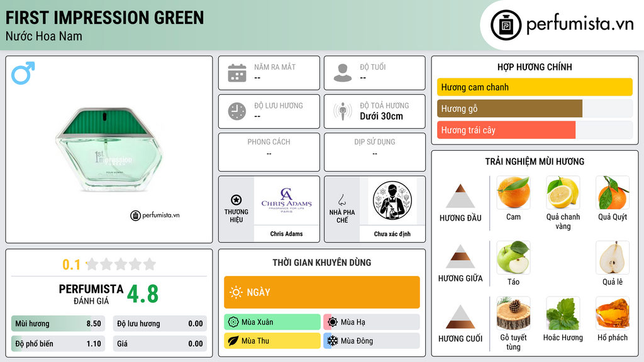Viewport: 644px width, 362px height.
Task: Click the Giá 0.00 rating bar
Action: 160,344
